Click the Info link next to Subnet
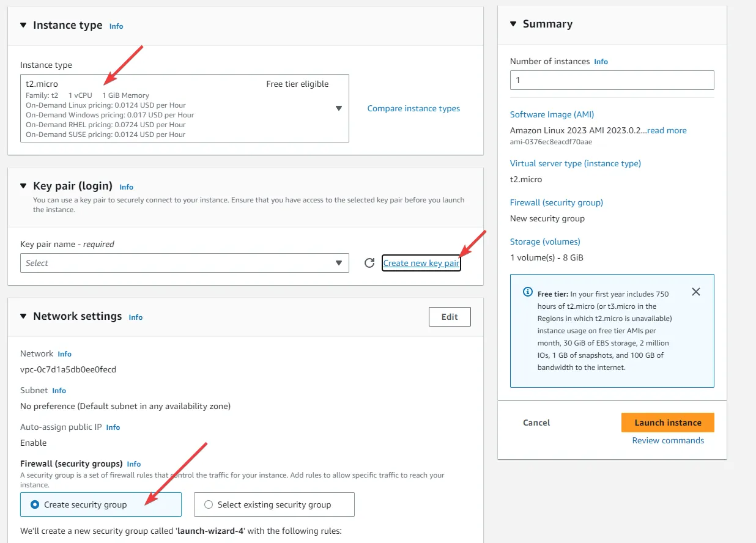756x543 pixels. click(x=59, y=390)
